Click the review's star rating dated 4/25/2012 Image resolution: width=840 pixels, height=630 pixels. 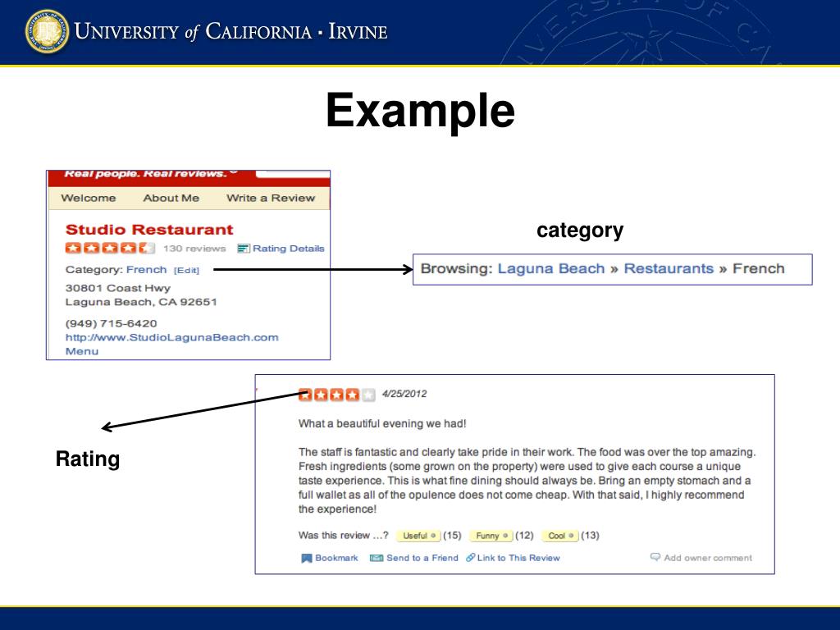pyautogui.click(x=336, y=395)
